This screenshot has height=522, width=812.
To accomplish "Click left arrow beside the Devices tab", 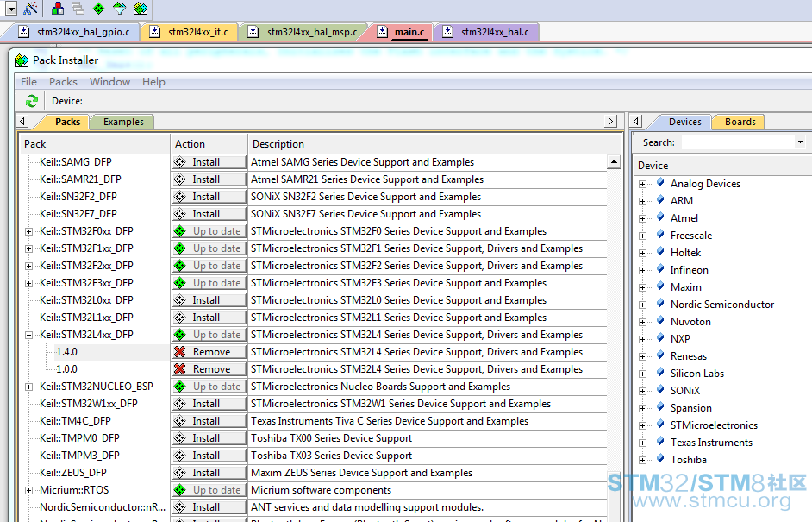I will tap(636, 122).
